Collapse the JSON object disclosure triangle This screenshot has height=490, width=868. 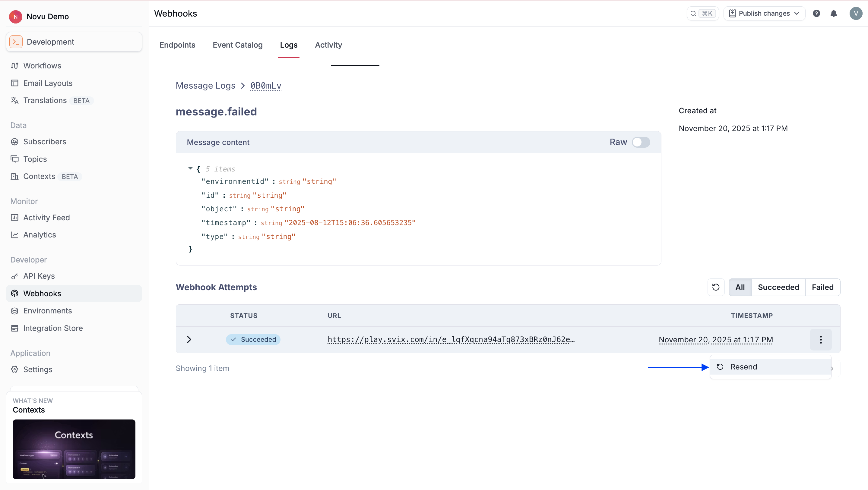tap(190, 168)
